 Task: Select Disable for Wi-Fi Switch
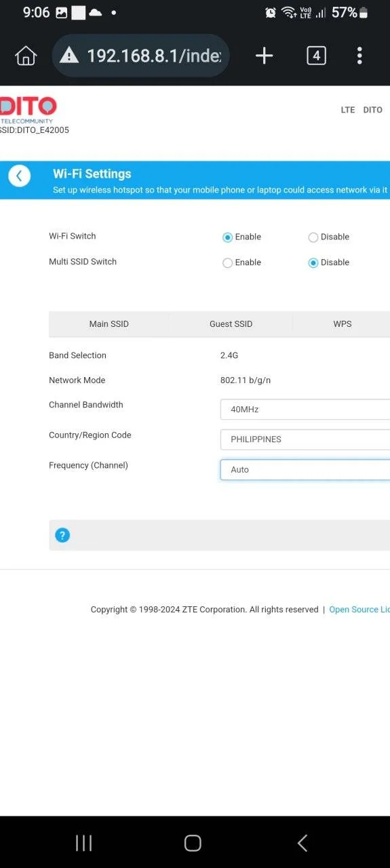coord(313,237)
